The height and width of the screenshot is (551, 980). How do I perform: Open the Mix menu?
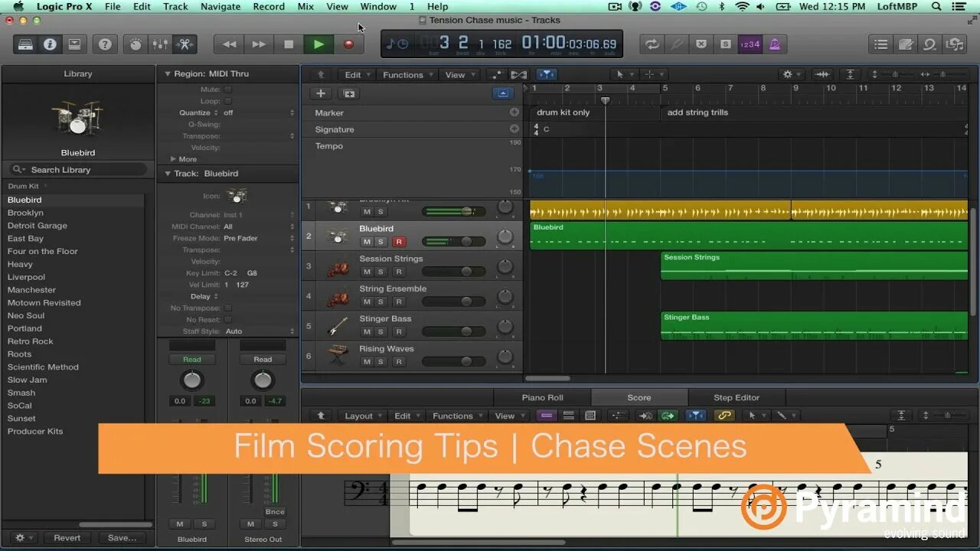coord(305,6)
